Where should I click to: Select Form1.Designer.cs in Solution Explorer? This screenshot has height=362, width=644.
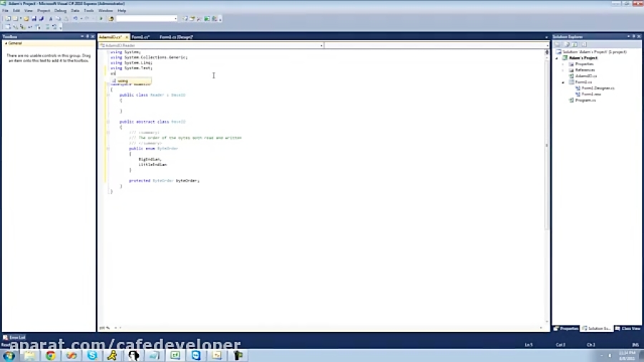point(598,88)
